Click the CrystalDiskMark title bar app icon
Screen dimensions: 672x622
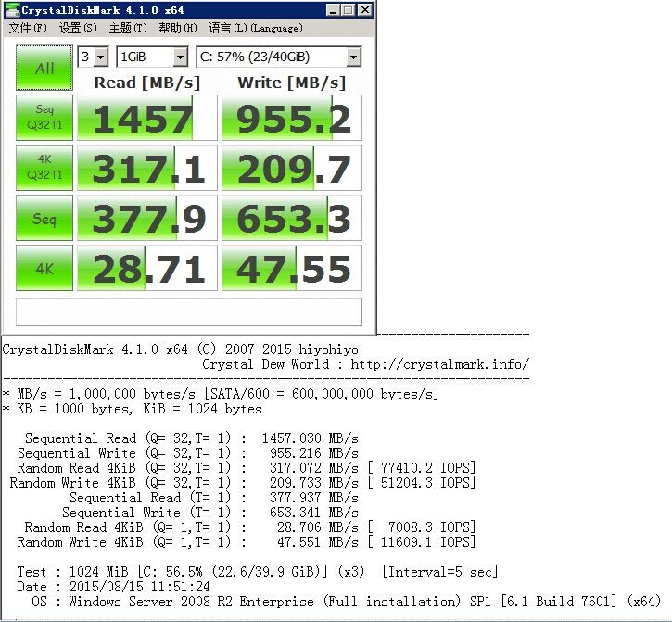(12, 10)
